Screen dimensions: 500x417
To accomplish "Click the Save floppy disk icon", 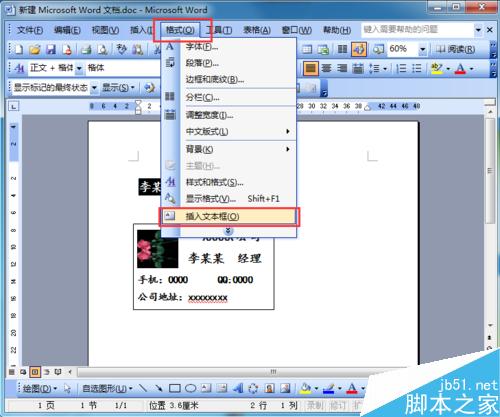I will 51,49.
